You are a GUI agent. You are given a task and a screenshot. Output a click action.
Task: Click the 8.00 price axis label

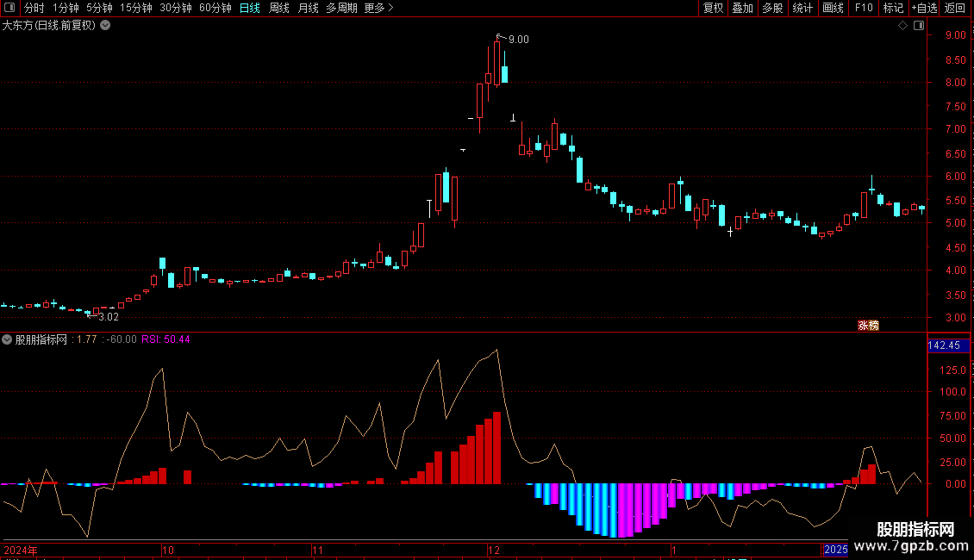[955, 83]
